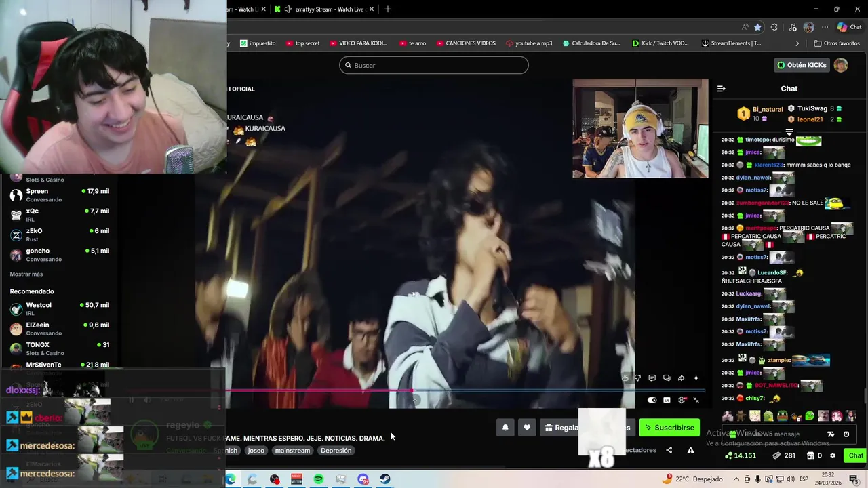Click the notification bell below the stream

505,428
